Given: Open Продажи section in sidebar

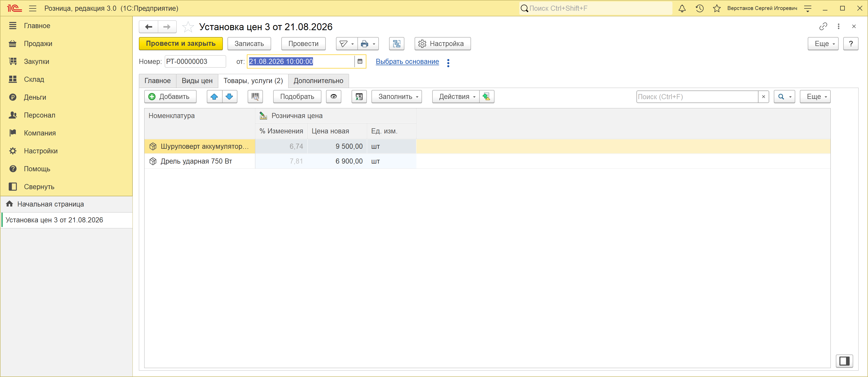Looking at the screenshot, I should pos(66,43).
